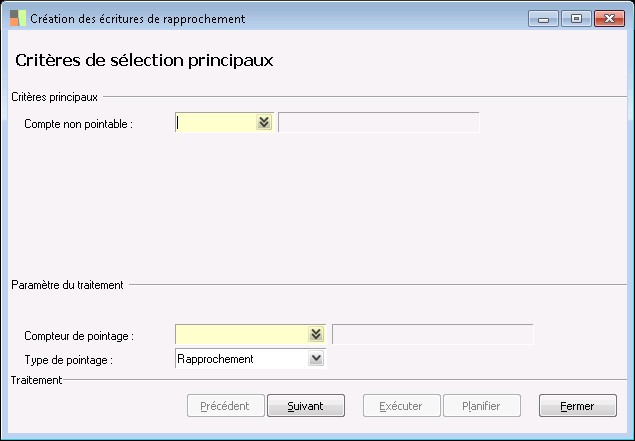The height and width of the screenshot is (441, 635).
Task: Maximize the rapprochement dialog window
Action: pos(575,18)
